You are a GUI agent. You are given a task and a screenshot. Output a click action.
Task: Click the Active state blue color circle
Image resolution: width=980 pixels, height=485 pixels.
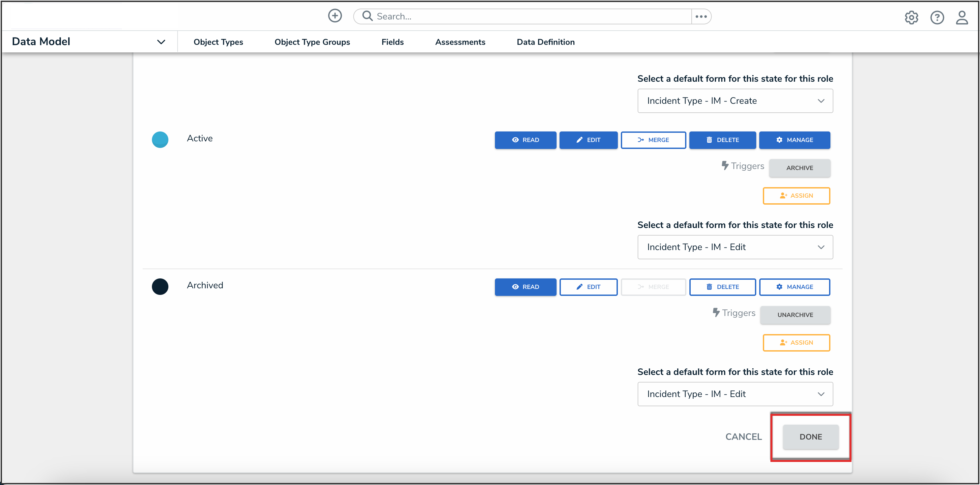(160, 140)
